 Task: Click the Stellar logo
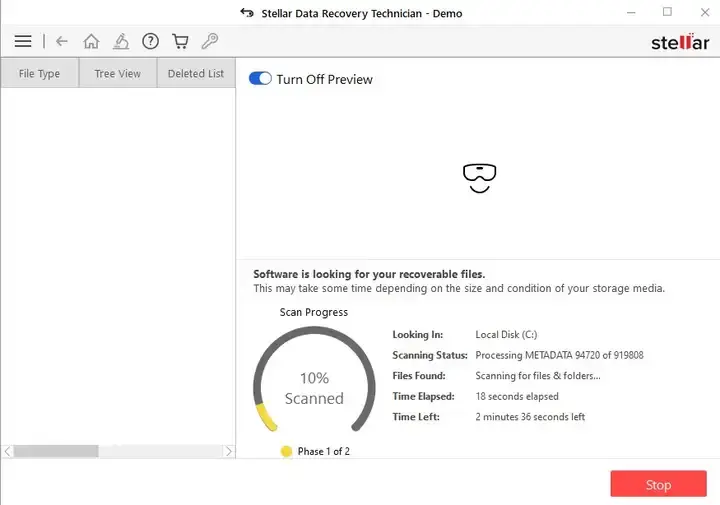(x=680, y=42)
